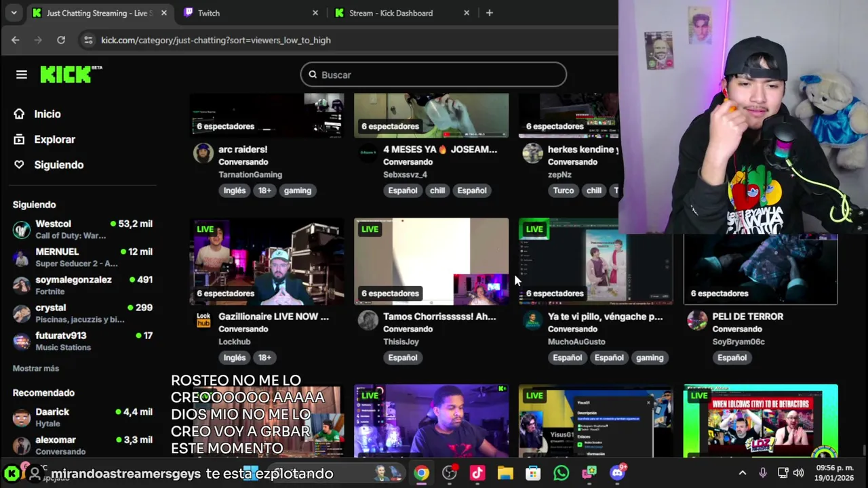Open WhatsApp from the taskbar
Screen dimensions: 868x488
[561, 473]
